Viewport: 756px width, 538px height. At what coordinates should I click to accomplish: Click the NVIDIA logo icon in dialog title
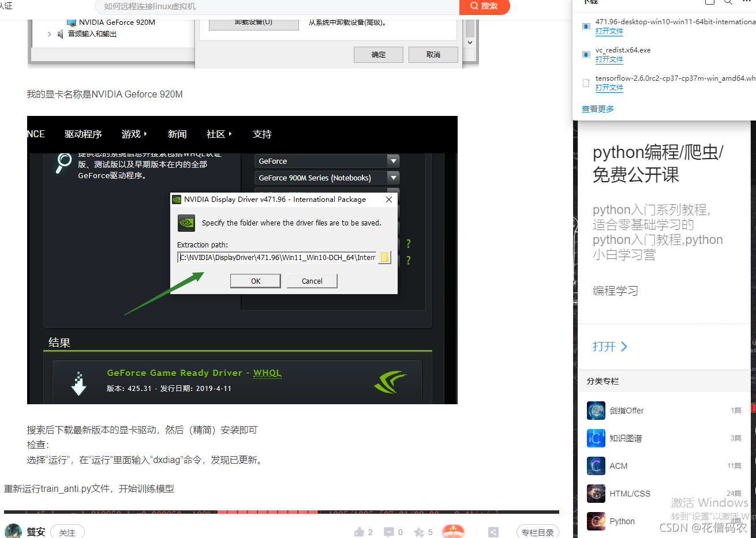[177, 200]
